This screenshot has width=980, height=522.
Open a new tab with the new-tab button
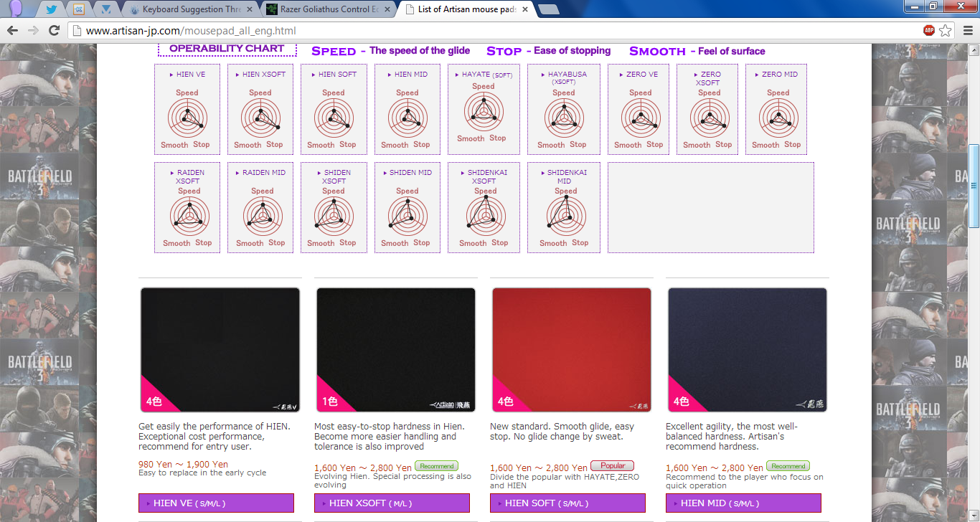tap(548, 9)
